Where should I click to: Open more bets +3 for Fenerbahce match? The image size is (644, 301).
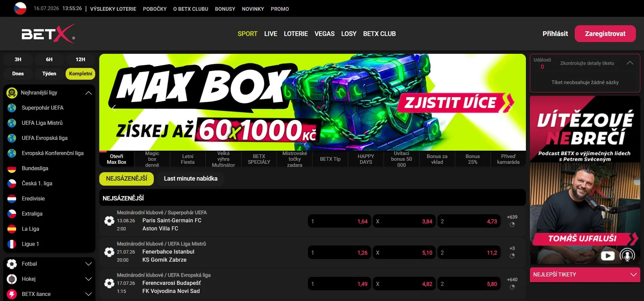512,249
